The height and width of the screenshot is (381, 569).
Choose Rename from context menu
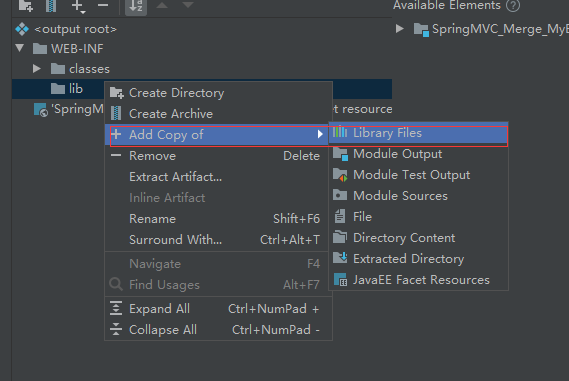point(218,219)
